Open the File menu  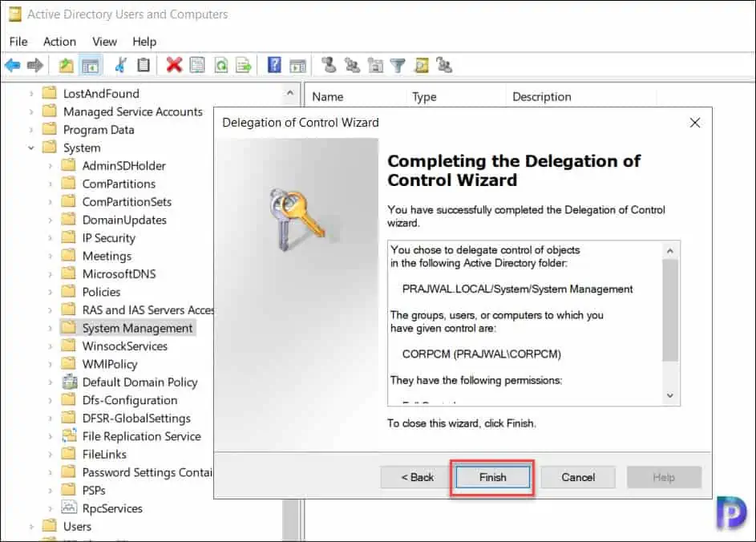tap(18, 42)
